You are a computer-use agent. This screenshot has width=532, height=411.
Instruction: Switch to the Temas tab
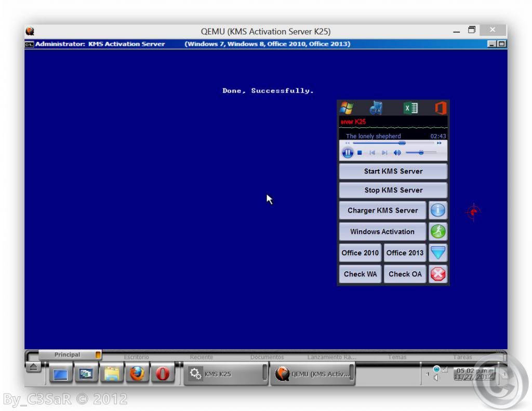397,357
